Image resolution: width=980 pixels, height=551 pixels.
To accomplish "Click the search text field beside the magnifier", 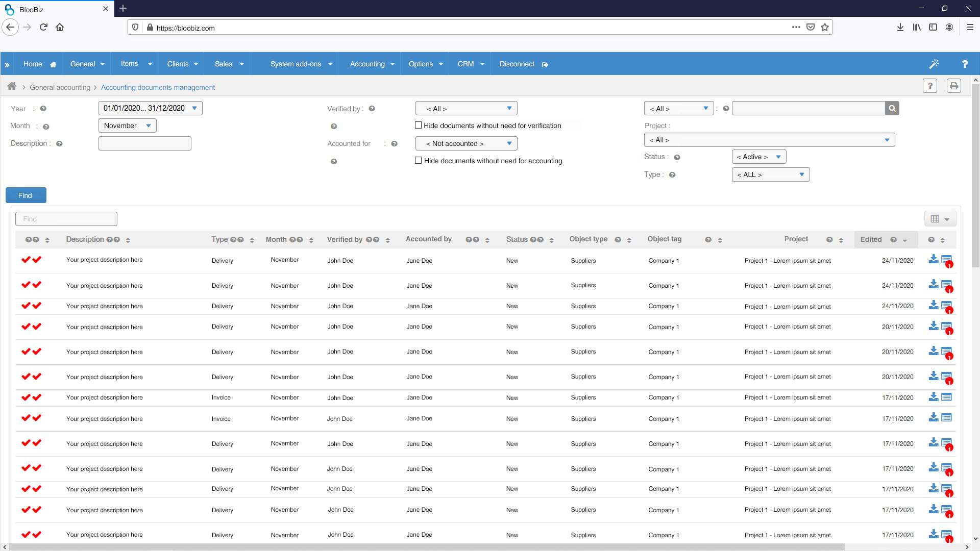I will coord(808,108).
